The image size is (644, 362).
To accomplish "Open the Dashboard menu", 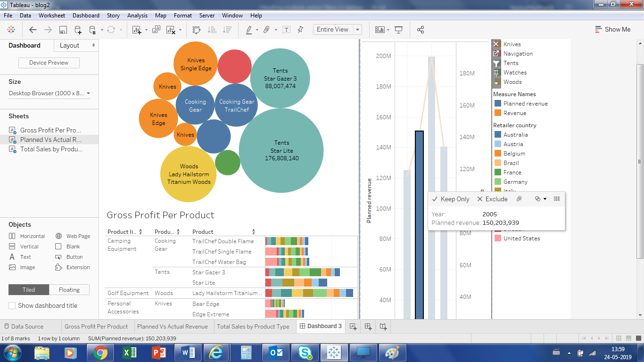I will tap(86, 15).
